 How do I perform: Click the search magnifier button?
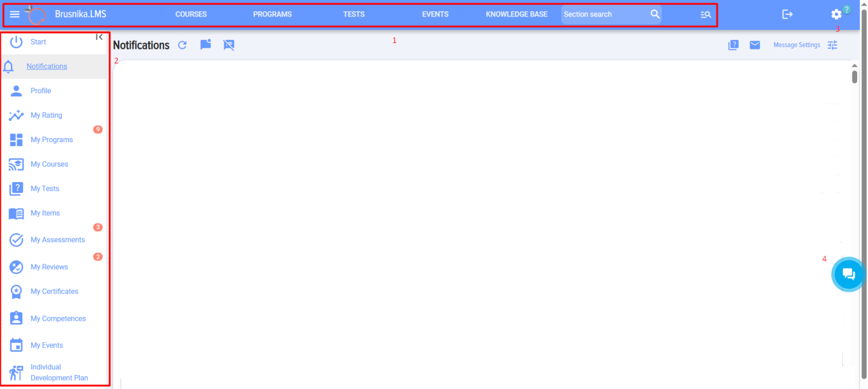[655, 14]
